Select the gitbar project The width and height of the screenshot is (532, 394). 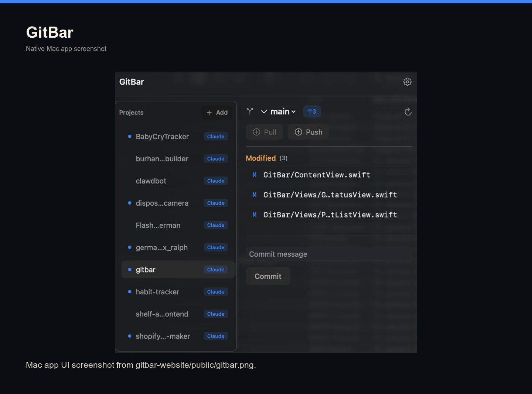pyautogui.click(x=178, y=270)
